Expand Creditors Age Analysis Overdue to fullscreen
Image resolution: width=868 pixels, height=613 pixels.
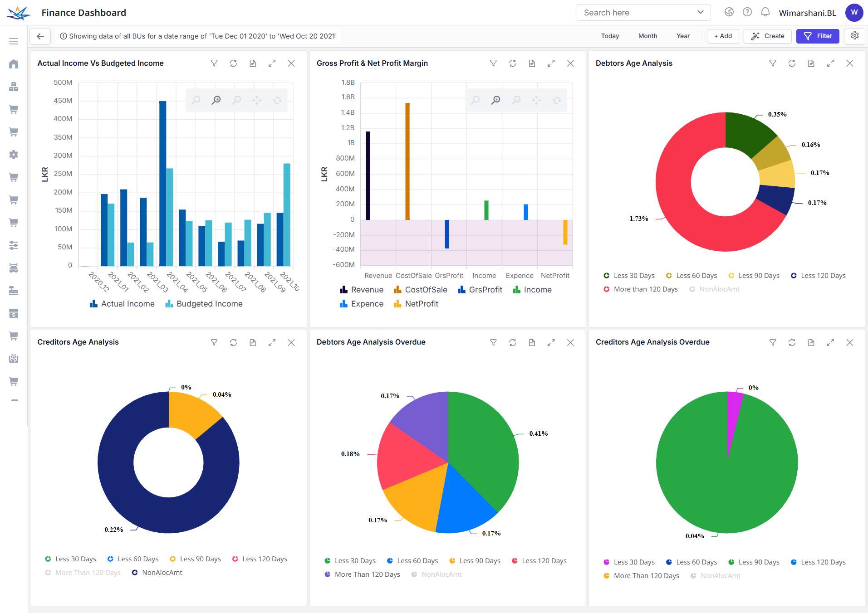[831, 342]
